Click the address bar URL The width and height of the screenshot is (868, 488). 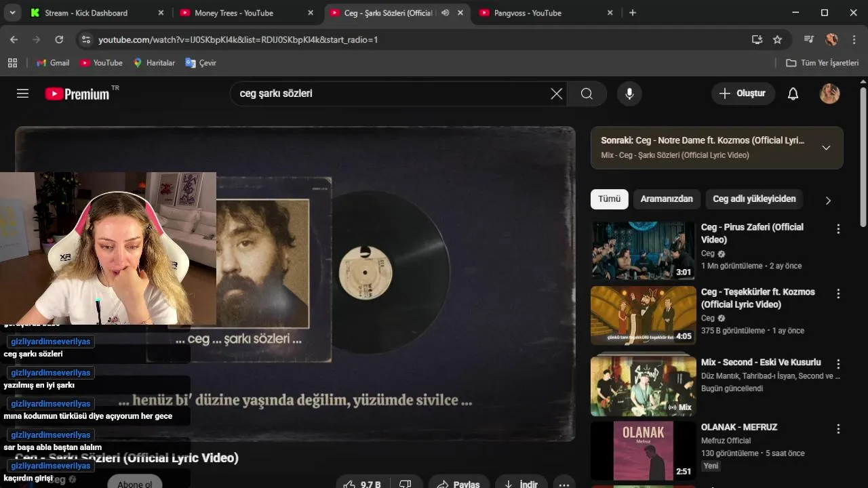coord(238,40)
